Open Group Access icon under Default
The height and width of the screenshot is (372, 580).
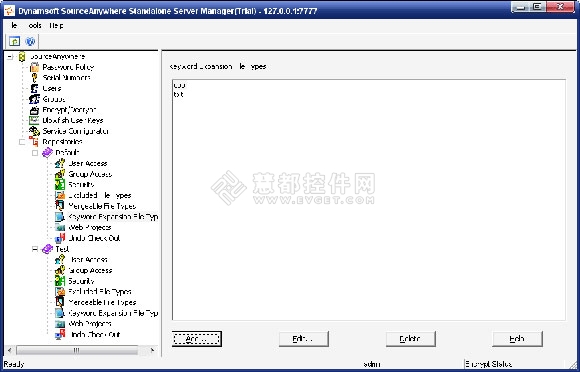tap(60, 174)
